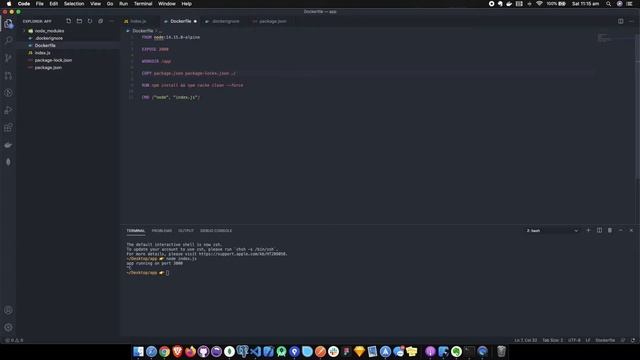Image resolution: width=640 pixels, height=360 pixels.
Task: Open Spotlight search in the menu bar
Action: pos(608,4)
